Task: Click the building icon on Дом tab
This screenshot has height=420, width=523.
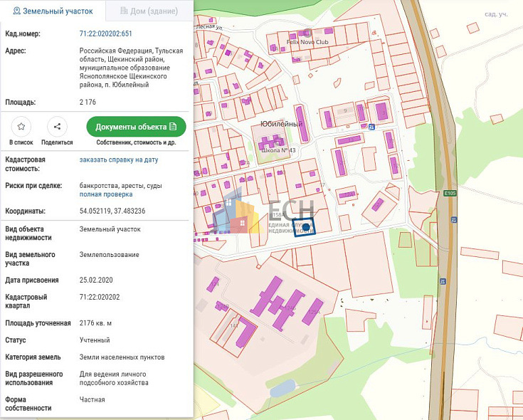Action: 124,11
